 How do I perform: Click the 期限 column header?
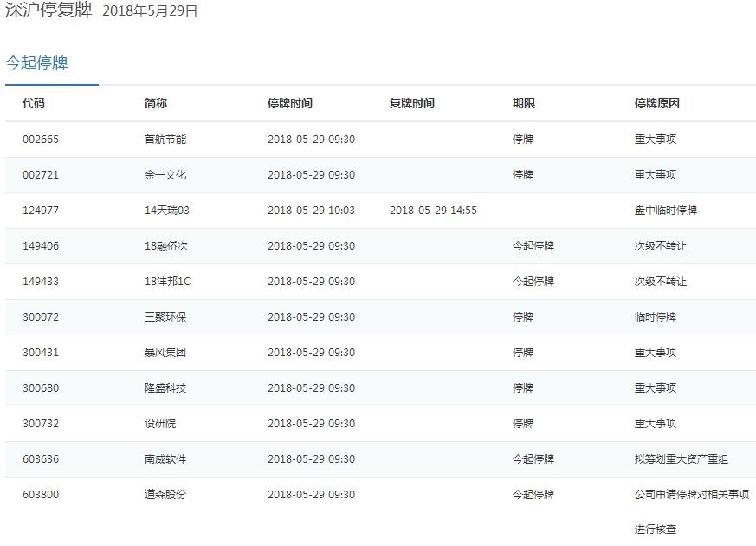pos(523,103)
